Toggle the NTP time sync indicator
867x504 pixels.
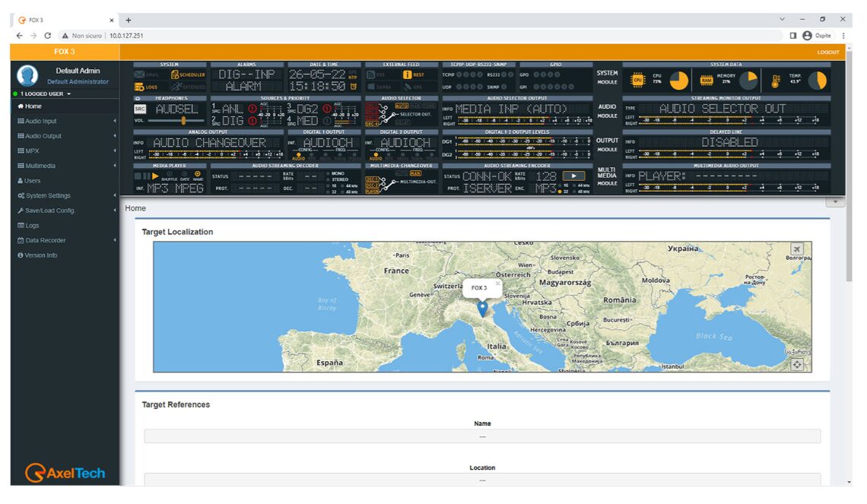tap(352, 78)
